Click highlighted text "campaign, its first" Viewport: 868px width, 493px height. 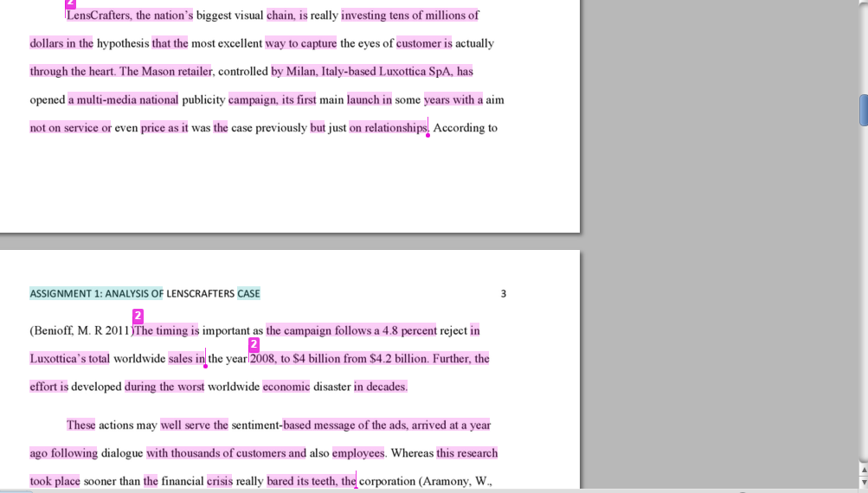tap(272, 99)
